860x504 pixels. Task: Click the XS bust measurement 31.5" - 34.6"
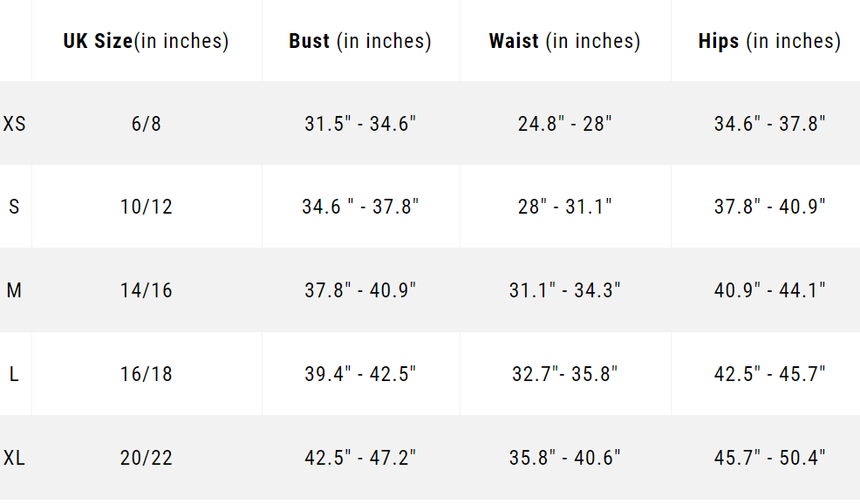click(x=360, y=124)
